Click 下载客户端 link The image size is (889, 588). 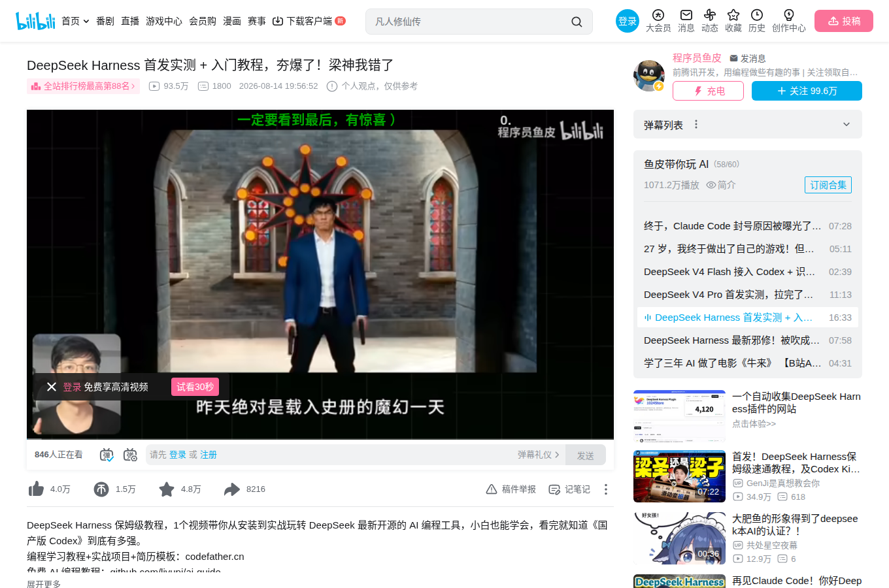click(x=309, y=21)
